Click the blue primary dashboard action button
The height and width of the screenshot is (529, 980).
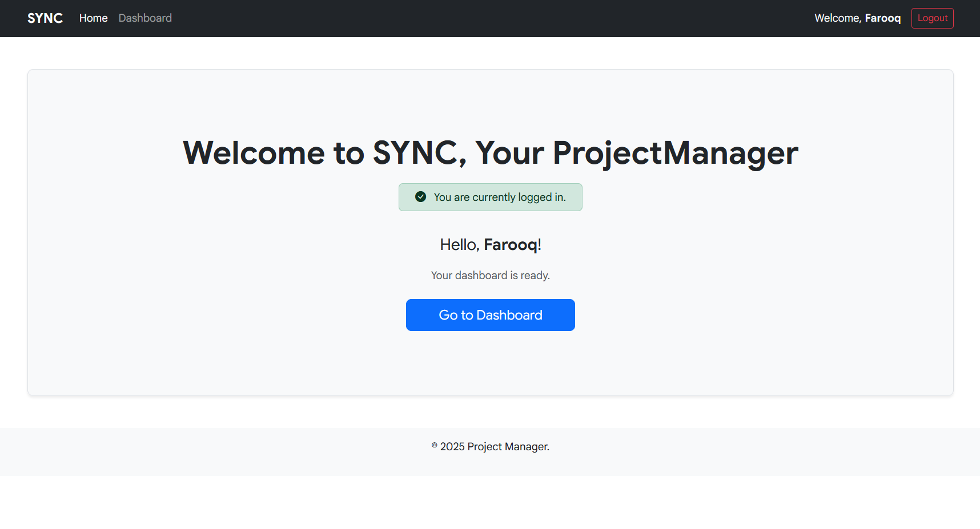click(490, 314)
